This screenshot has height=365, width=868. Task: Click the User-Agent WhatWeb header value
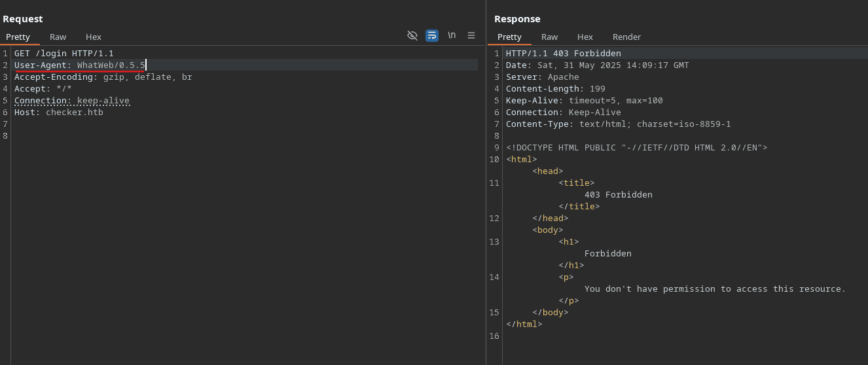(111, 65)
